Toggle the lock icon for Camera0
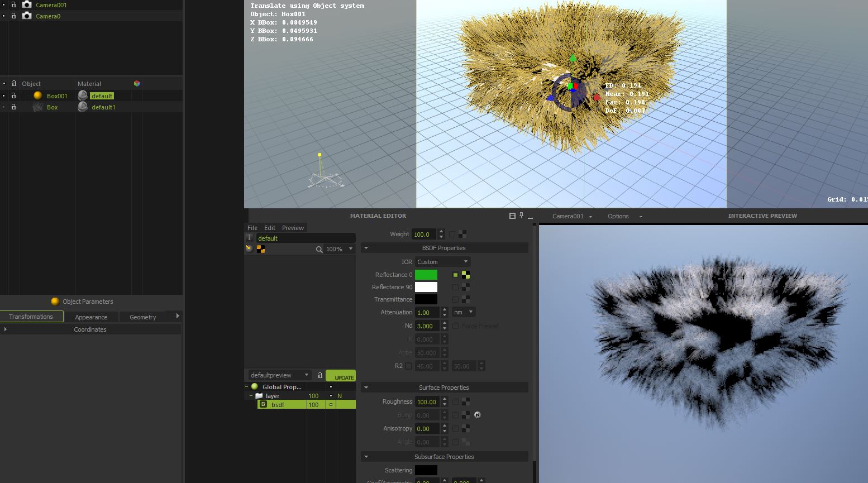Screen dimensions: 868x483 13,16
